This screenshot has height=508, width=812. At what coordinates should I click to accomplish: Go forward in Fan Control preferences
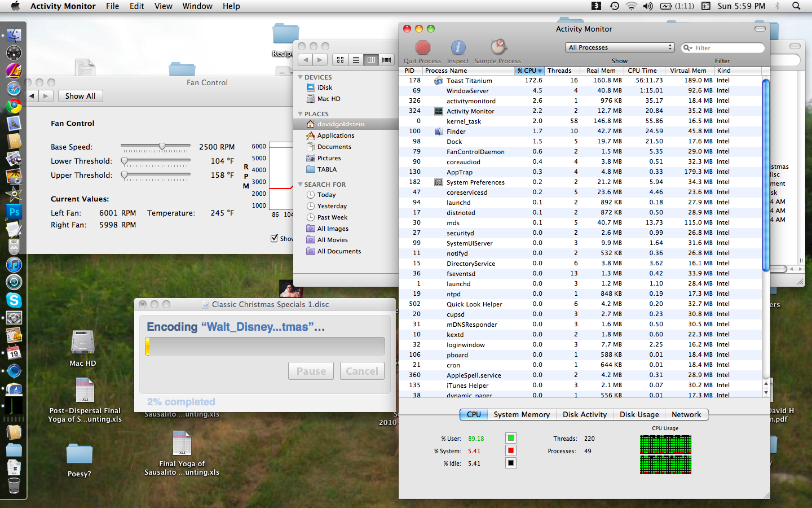click(x=46, y=96)
